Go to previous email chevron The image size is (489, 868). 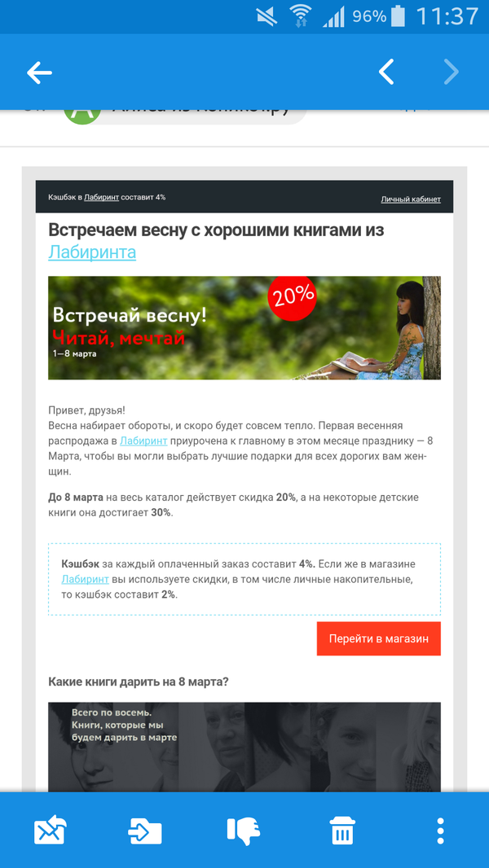[x=386, y=72]
